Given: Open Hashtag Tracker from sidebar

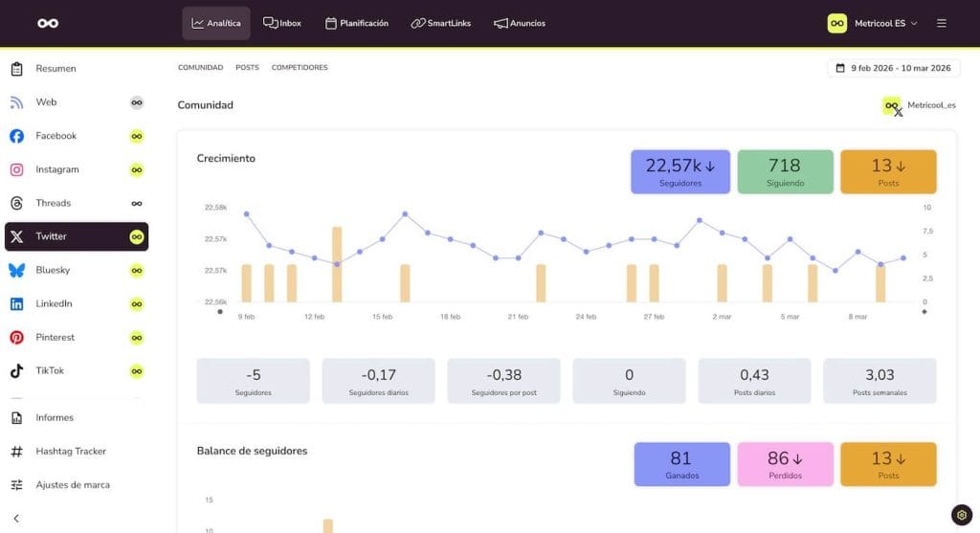Looking at the screenshot, I should pos(71,451).
